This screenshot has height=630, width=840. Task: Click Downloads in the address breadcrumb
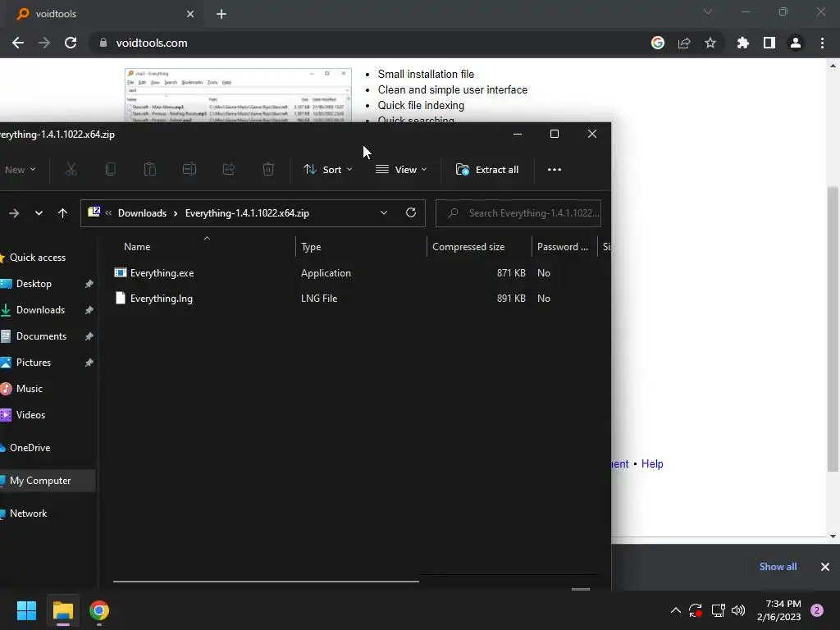(142, 213)
